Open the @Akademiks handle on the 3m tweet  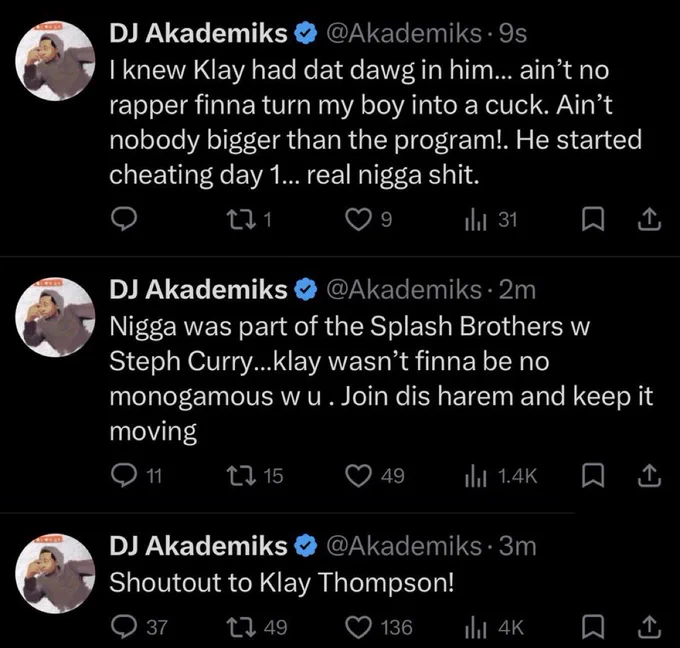pos(403,546)
